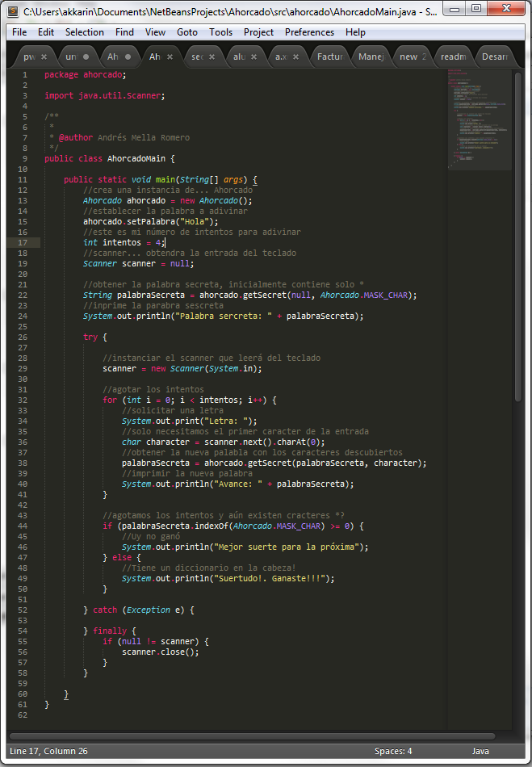Viewport: 532px width, 767px height.
Task: Click line number 17 in the gutter
Action: point(23,243)
